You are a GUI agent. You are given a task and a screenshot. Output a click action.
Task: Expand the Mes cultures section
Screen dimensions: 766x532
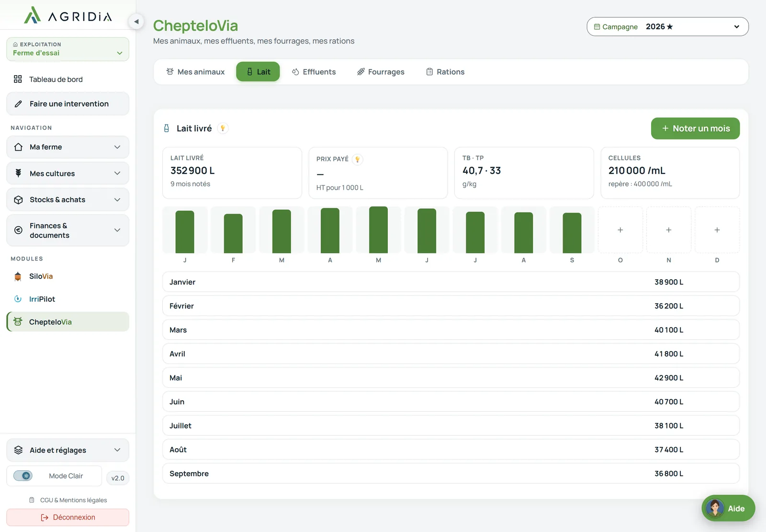coord(68,173)
